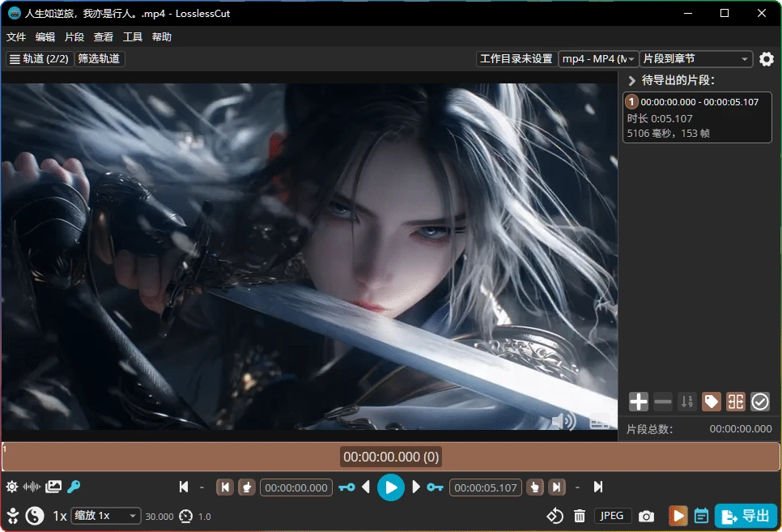Open settings gear in top right
This screenshot has height=532, width=782.
[x=766, y=59]
